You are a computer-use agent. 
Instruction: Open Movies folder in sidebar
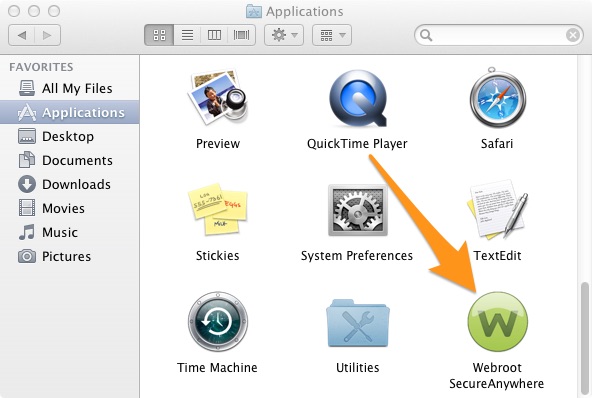click(69, 208)
